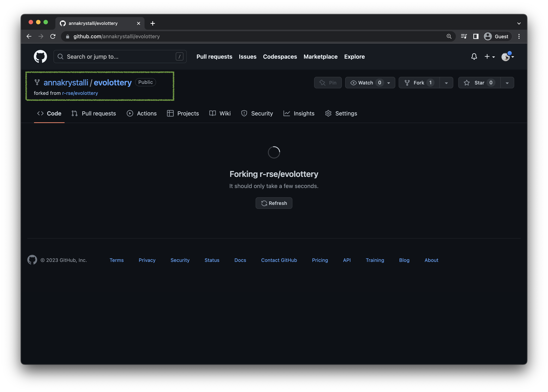Focus the Search or jump to field
The height and width of the screenshot is (392, 548).
120,56
